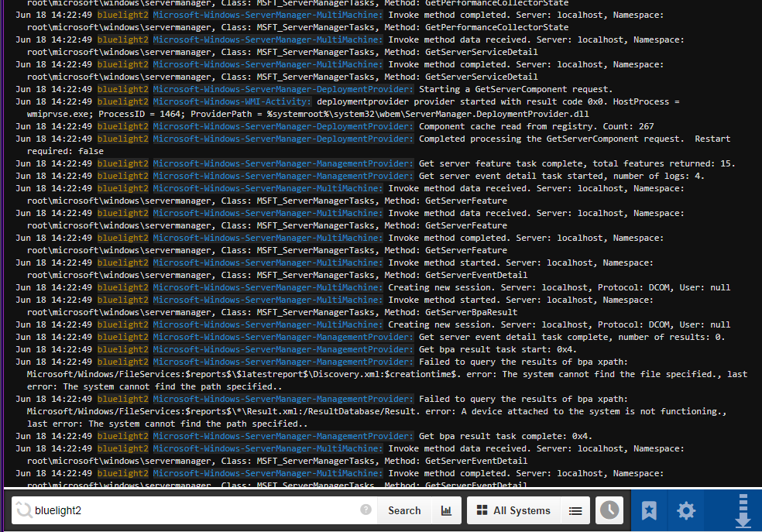Click DeploymentProvider link on Starting a GetServerComponent row
Screen dimensions: 762x532
point(283,89)
